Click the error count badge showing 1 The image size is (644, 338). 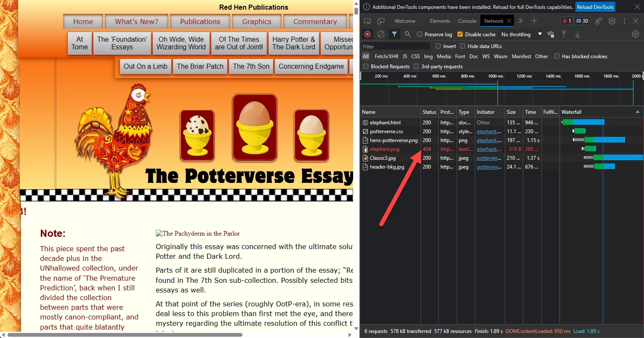[567, 21]
